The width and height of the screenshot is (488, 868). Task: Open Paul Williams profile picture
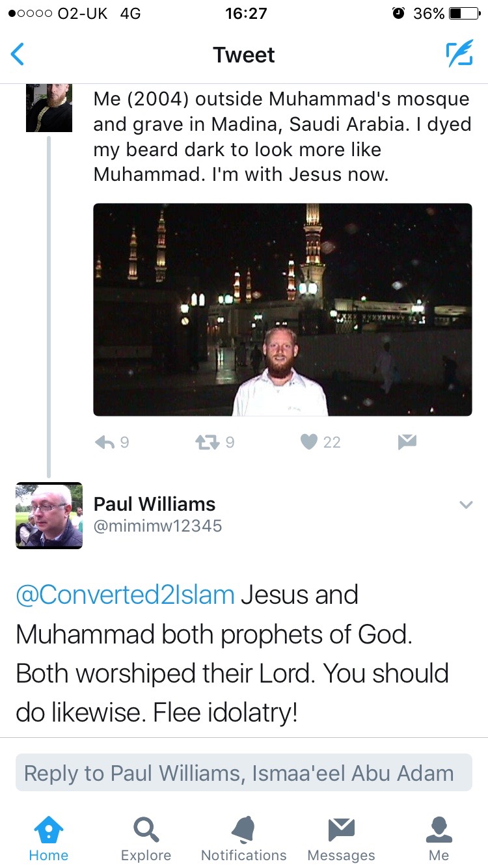click(x=49, y=515)
